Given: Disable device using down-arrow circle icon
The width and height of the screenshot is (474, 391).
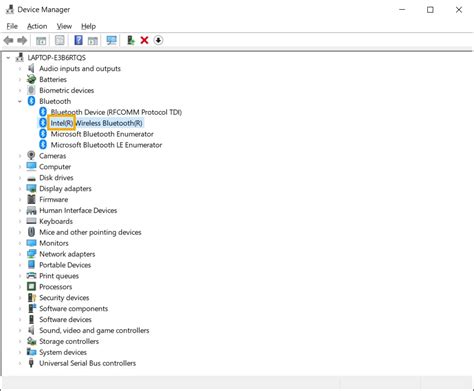Looking at the screenshot, I should tap(158, 40).
